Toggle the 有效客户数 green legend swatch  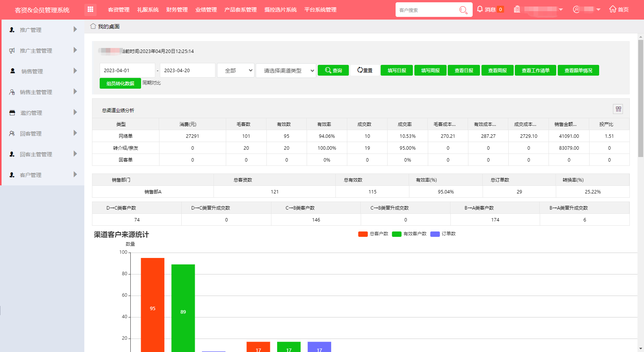(397, 234)
